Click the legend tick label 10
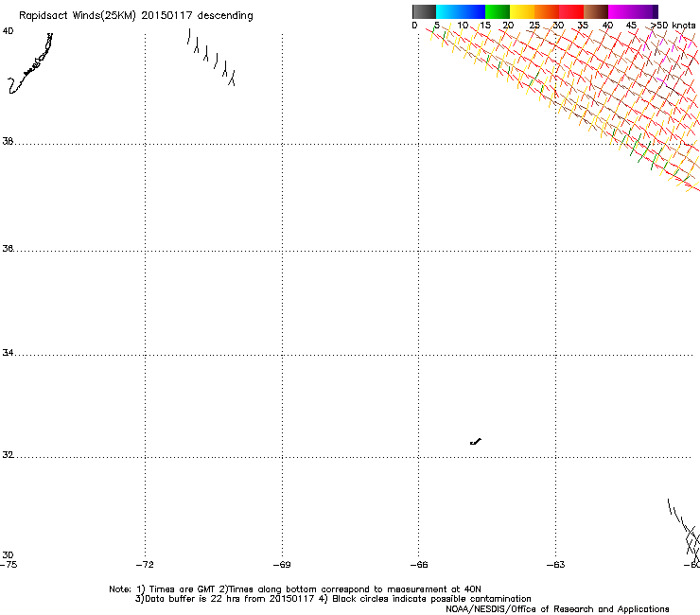 click(x=463, y=26)
